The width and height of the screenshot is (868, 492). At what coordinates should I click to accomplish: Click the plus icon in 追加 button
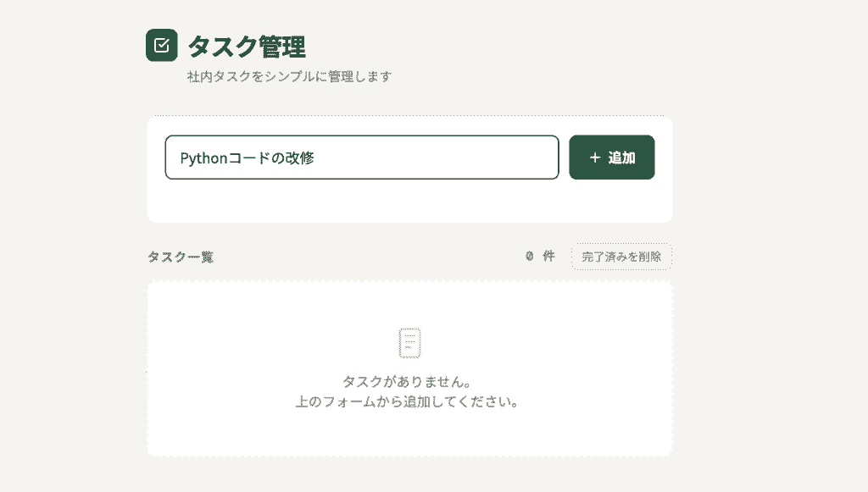click(595, 158)
